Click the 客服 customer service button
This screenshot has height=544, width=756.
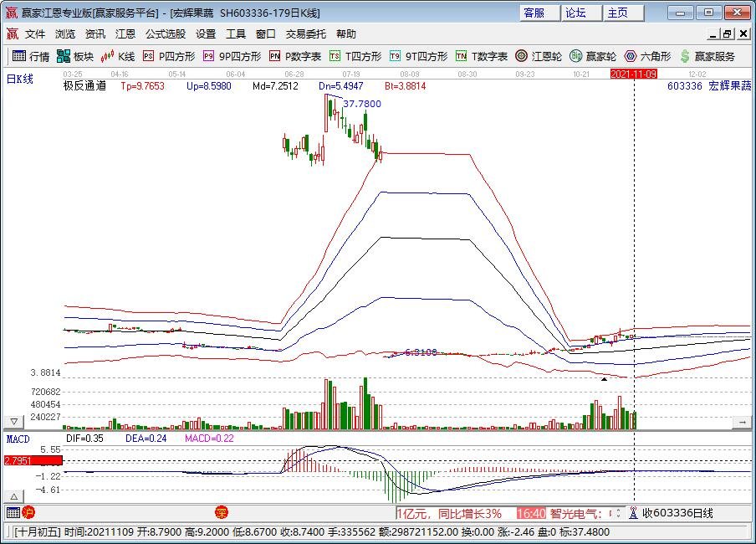pyautogui.click(x=539, y=13)
